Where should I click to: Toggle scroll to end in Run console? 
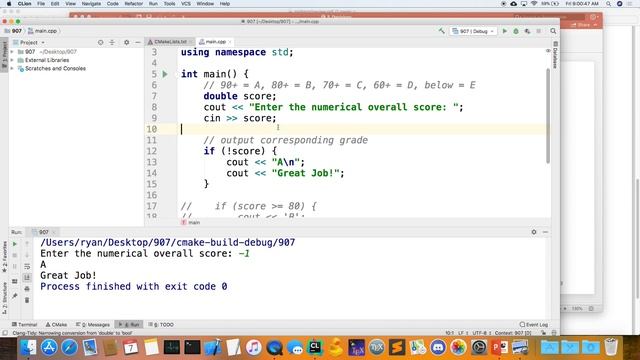pos(27,278)
